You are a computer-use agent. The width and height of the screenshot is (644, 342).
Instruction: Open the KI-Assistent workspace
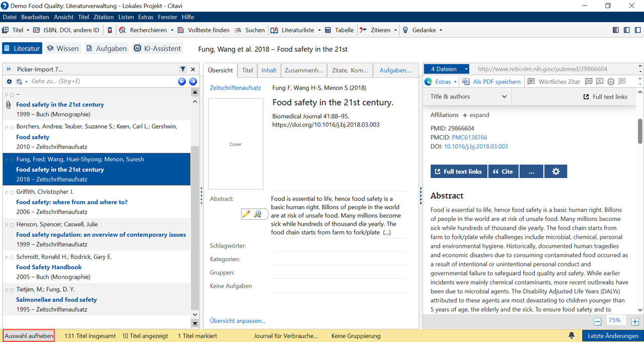point(157,49)
